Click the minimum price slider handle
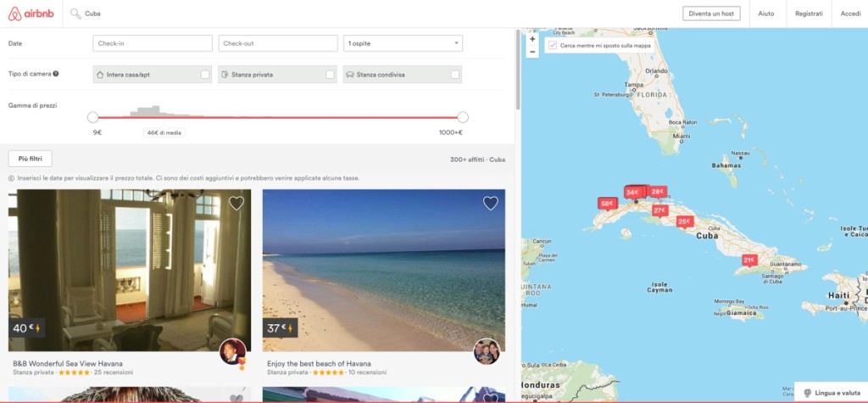 click(93, 117)
